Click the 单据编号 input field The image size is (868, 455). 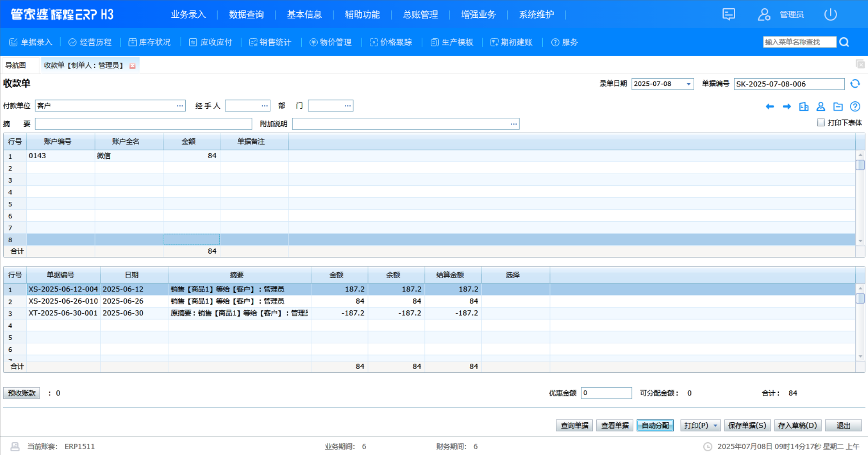pyautogui.click(x=789, y=84)
